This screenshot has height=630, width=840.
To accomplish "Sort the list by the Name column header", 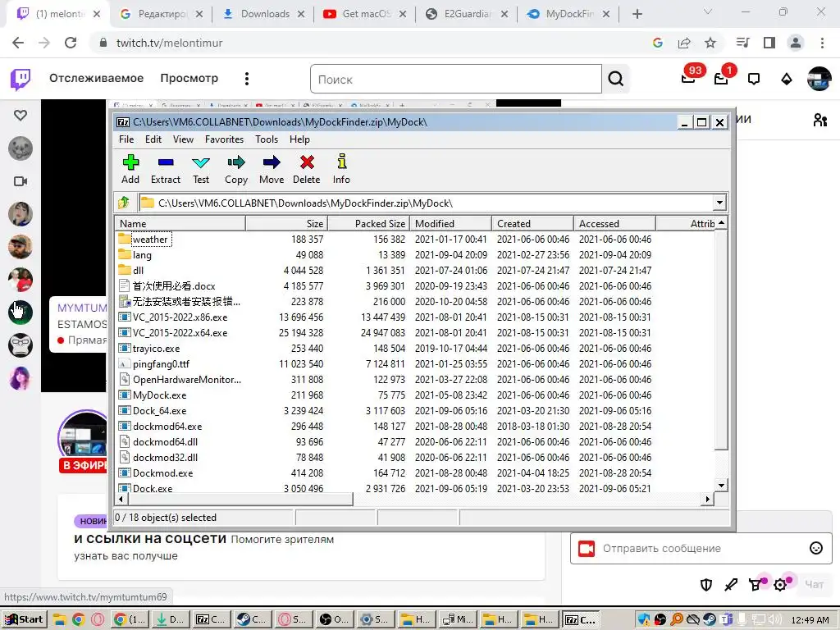I will [x=180, y=223].
